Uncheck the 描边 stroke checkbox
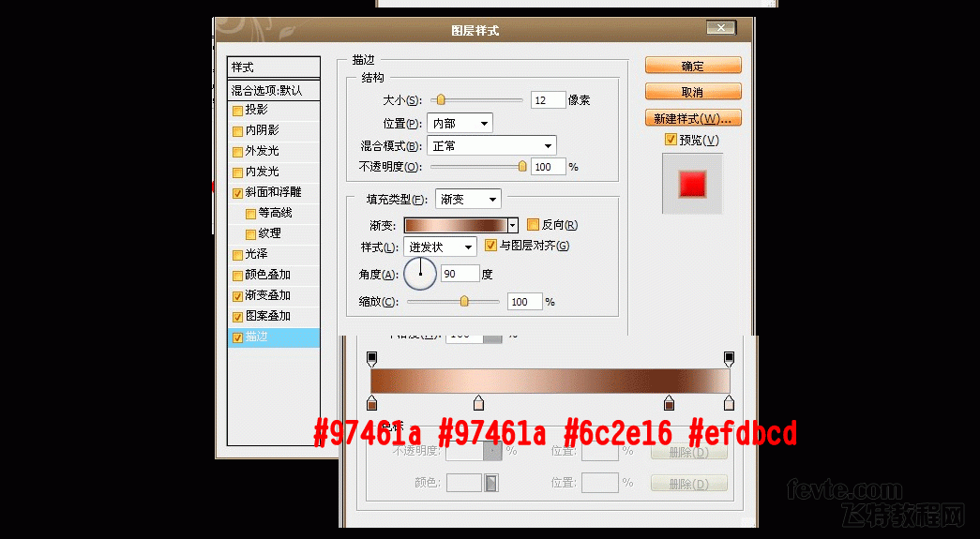Screen dimensions: 980x539 [237, 337]
